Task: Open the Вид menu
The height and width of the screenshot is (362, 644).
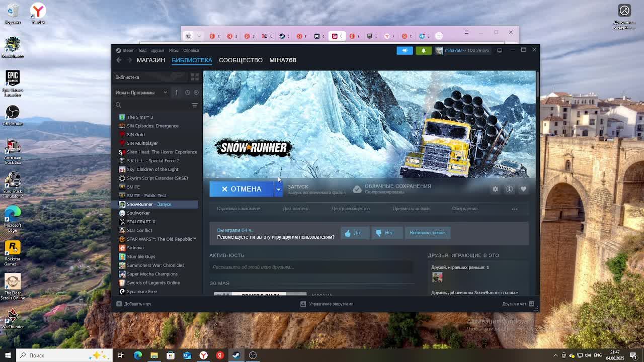Action: point(143,50)
